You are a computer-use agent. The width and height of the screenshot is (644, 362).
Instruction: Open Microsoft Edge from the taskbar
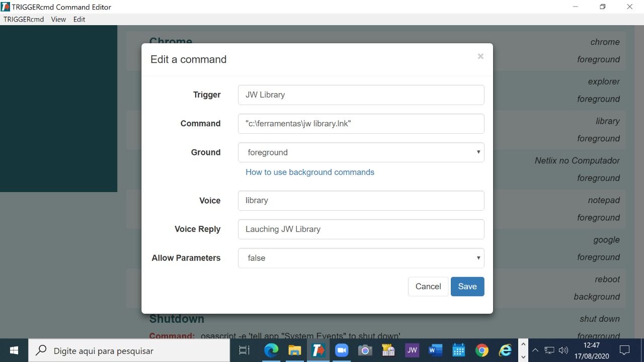pyautogui.click(x=271, y=350)
